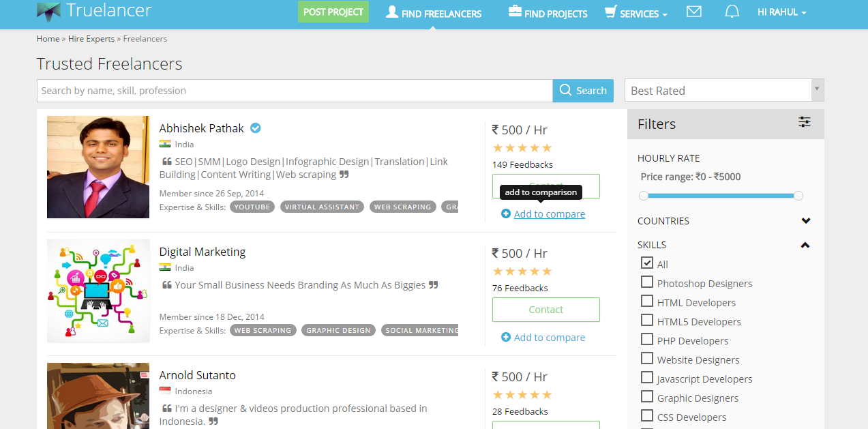The image size is (868, 429).
Task: Click the Truelancer logo icon
Action: click(x=48, y=11)
